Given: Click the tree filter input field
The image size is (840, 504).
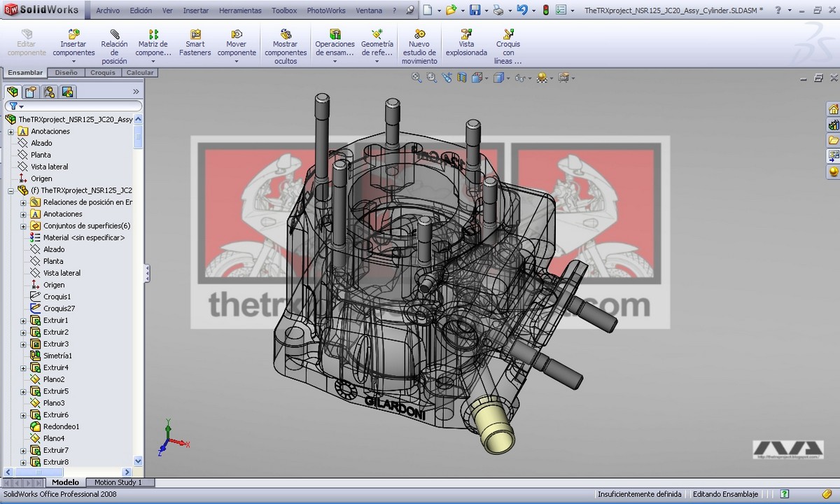Looking at the screenshot, I should tap(73, 106).
